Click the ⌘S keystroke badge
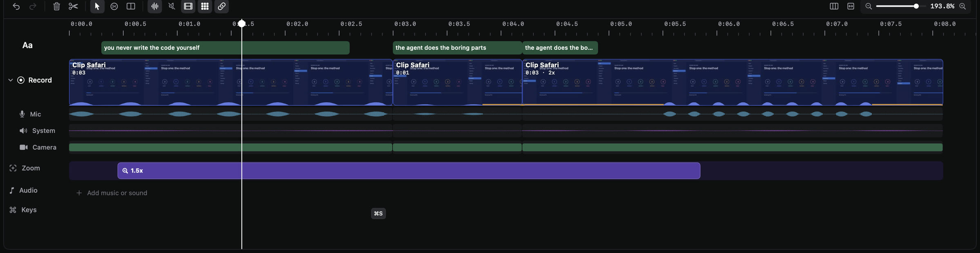 [379, 213]
